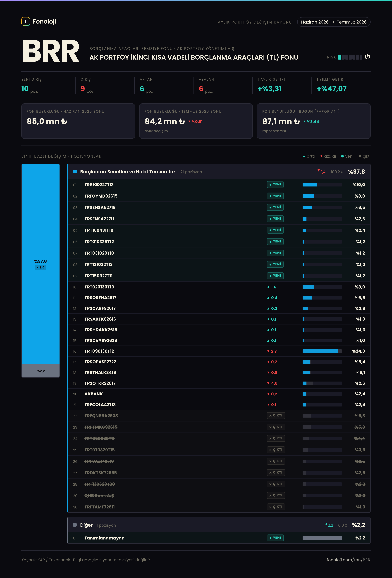Click the ÇIKTI badge for TRT050630T11
This screenshot has width=392, height=578.
click(276, 438)
